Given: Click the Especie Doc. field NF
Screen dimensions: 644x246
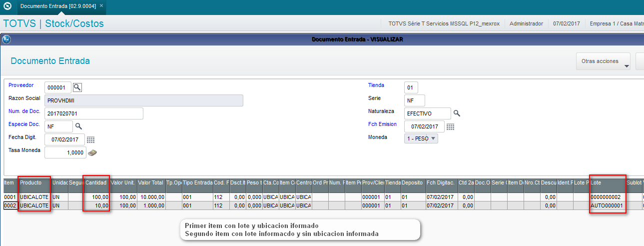Looking at the screenshot, I should (x=58, y=126).
